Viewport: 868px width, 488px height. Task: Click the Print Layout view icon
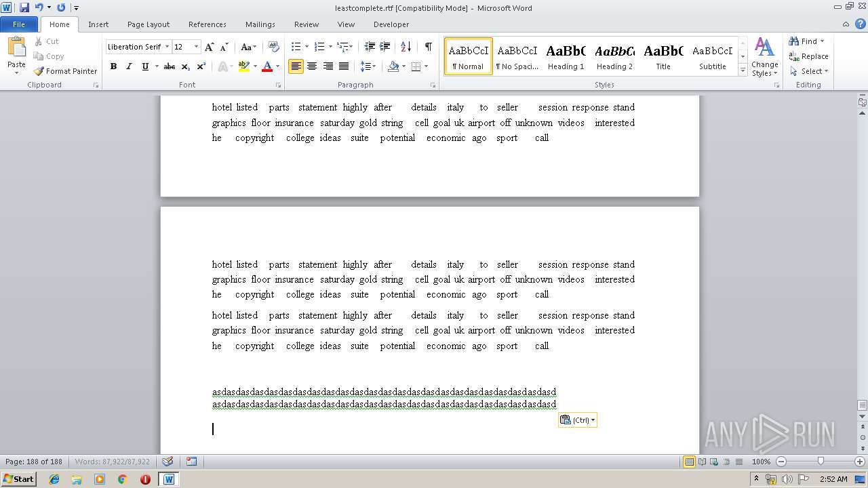[x=689, y=462]
